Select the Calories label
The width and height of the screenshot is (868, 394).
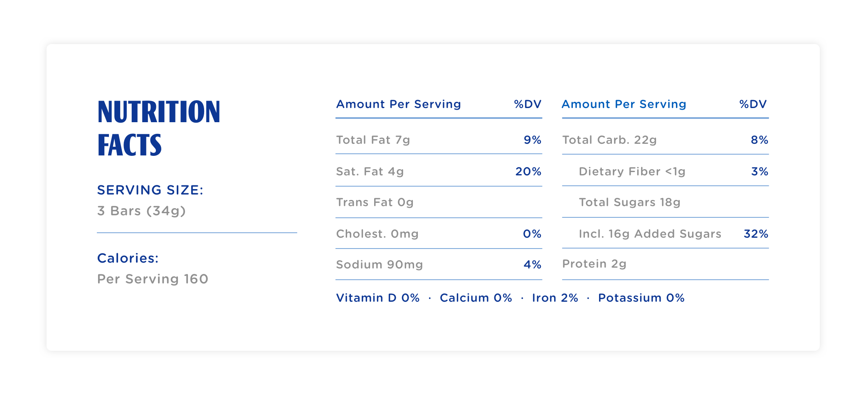tap(128, 258)
